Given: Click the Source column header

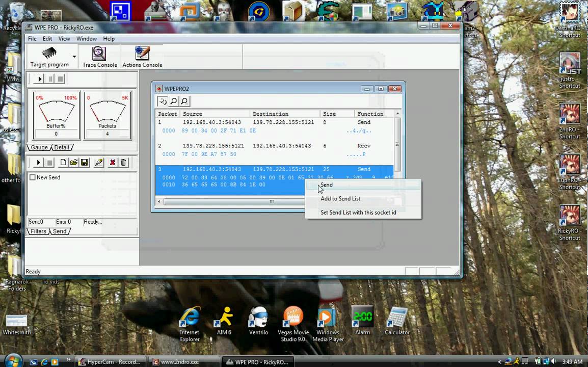Looking at the screenshot, I should coord(215,114).
